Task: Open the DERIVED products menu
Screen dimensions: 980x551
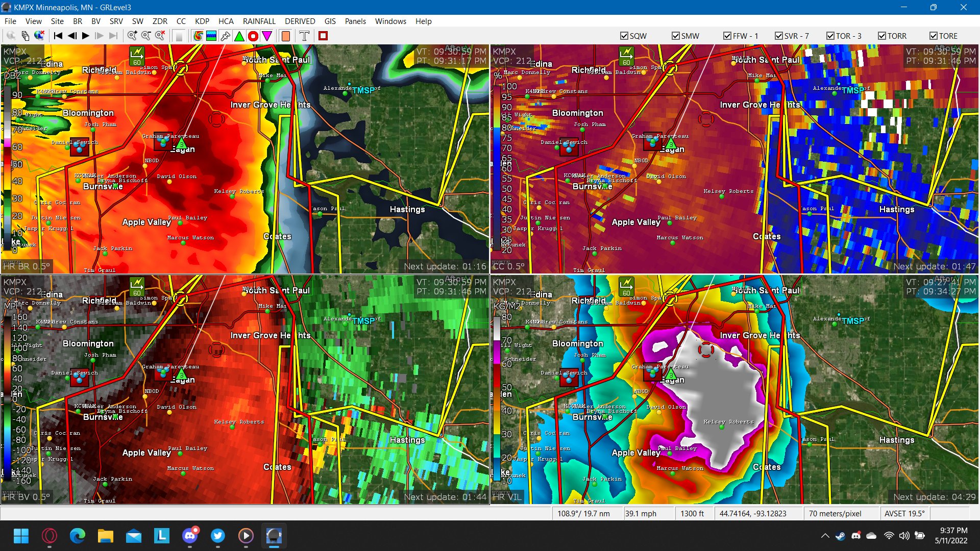Action: 300,21
